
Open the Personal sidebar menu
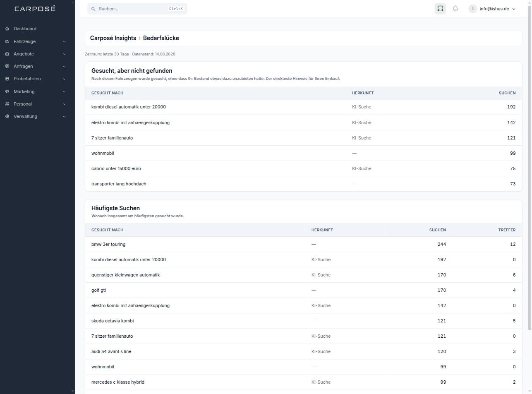pos(36,104)
